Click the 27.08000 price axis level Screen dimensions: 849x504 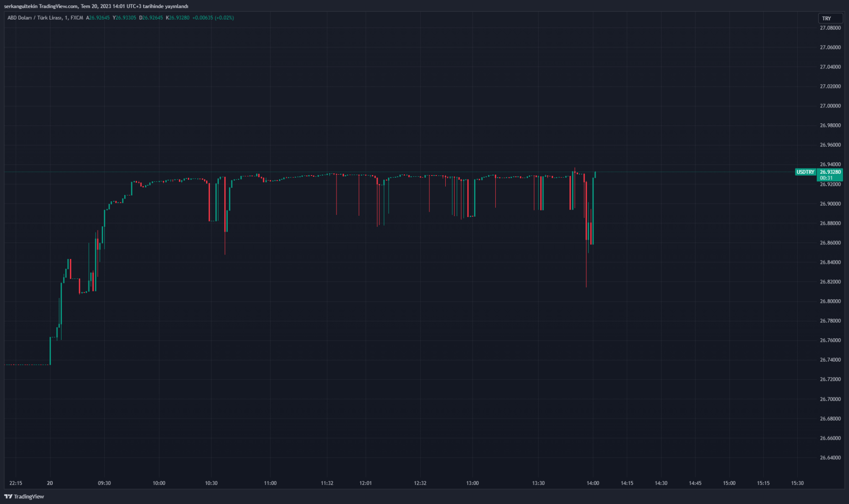pos(830,28)
